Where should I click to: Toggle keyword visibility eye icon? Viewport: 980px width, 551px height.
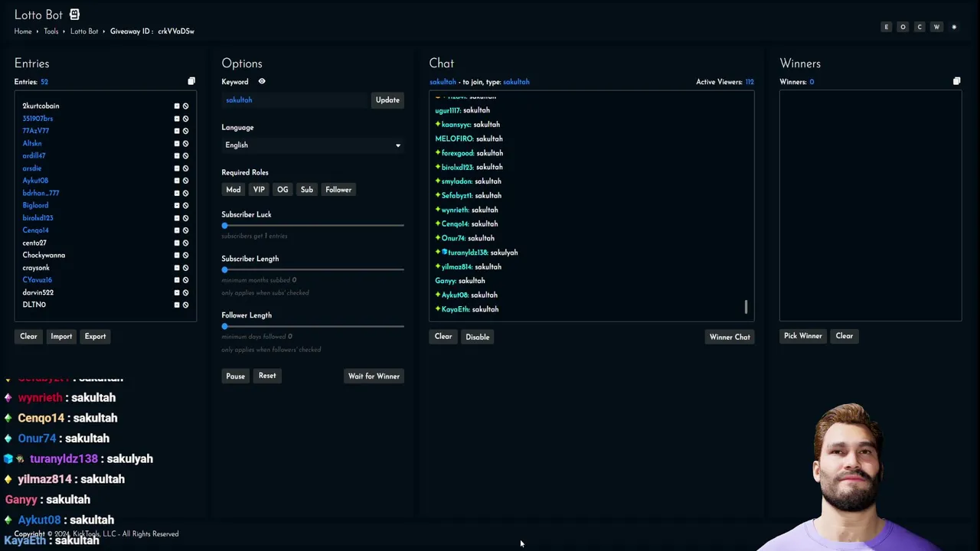[262, 81]
